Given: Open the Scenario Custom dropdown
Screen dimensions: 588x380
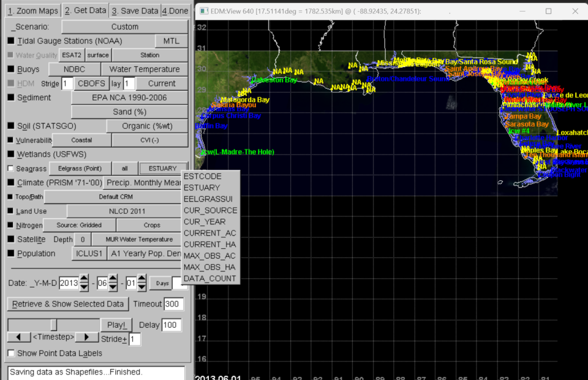Looking at the screenshot, I should point(125,27).
